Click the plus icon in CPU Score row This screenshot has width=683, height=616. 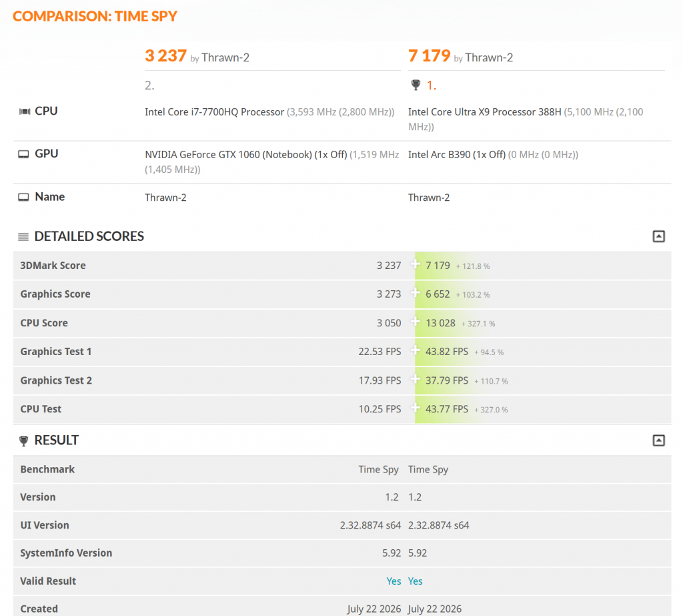pyautogui.click(x=415, y=322)
